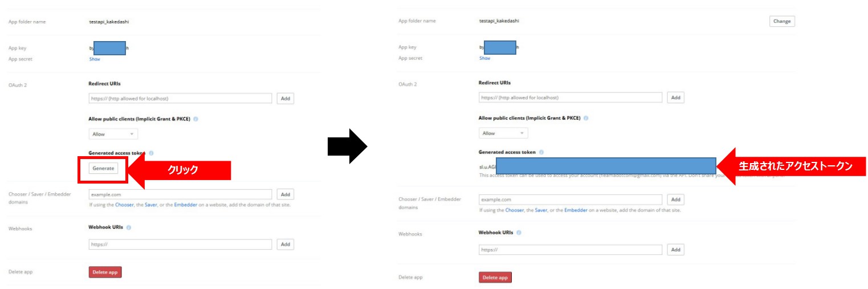Screen dimensions: 868x289
Task: Focus the Redirect URIs input field, left screenshot
Action: [x=180, y=98]
